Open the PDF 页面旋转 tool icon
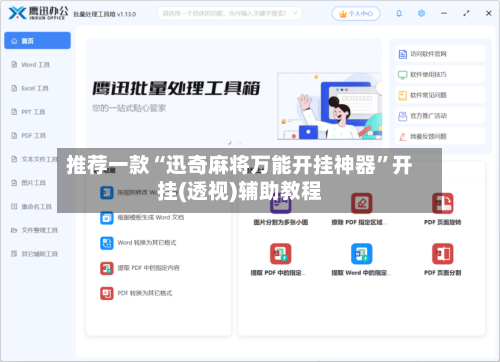 (x=442, y=203)
